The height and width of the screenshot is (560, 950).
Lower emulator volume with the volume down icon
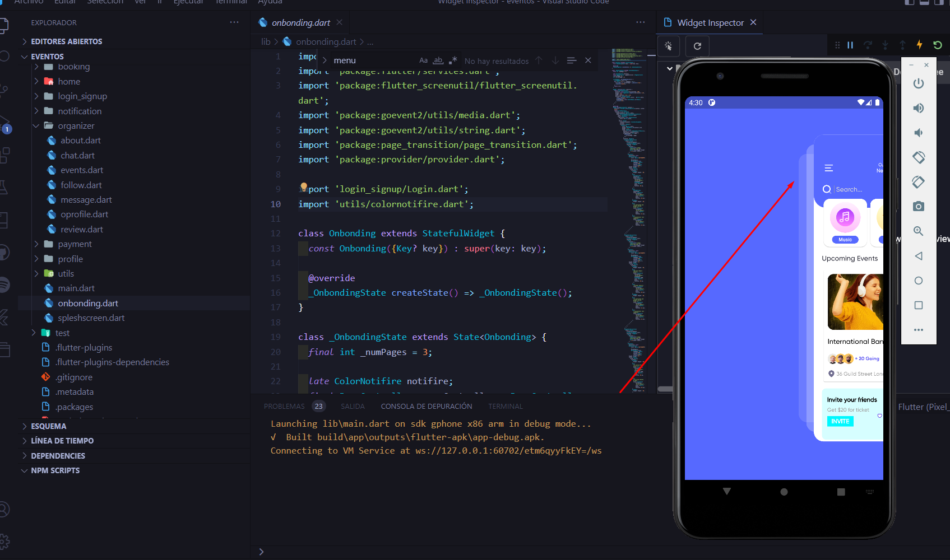click(x=918, y=133)
